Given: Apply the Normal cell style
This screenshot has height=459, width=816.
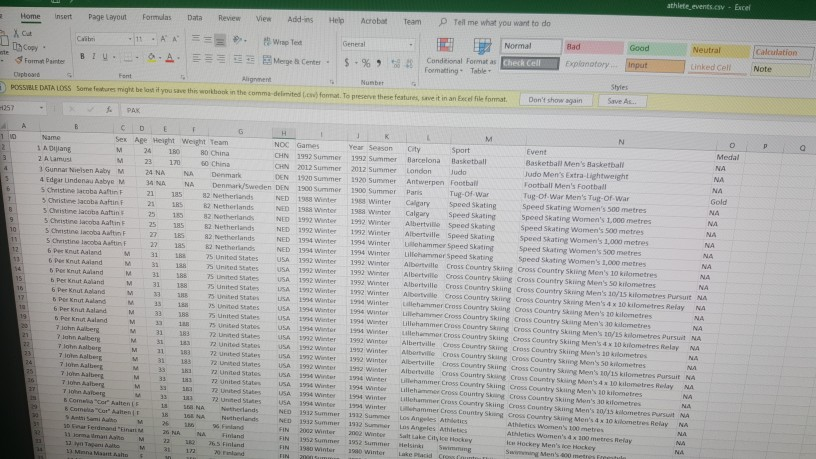Looking at the screenshot, I should click(x=531, y=46).
